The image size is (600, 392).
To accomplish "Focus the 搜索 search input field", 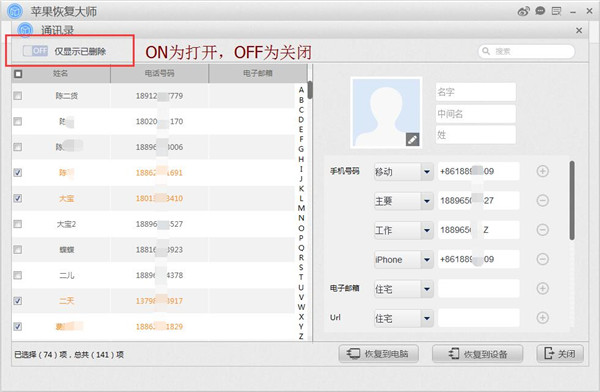I will (x=527, y=51).
